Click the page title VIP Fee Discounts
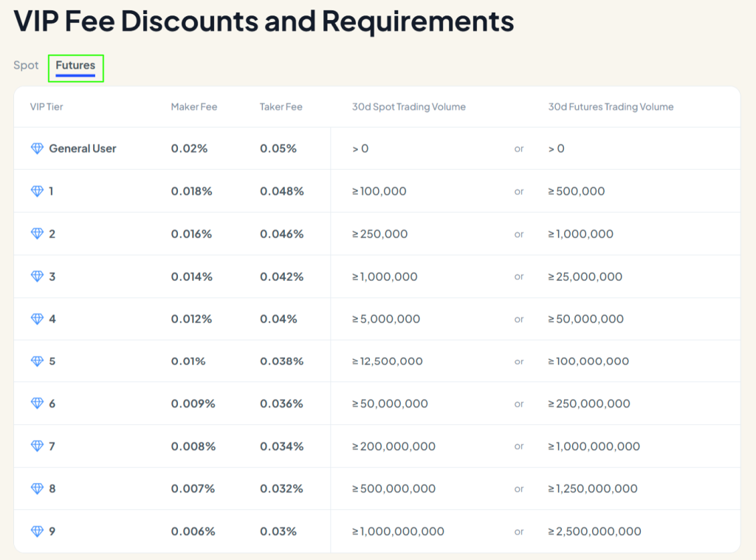756x560 pixels. (264, 21)
